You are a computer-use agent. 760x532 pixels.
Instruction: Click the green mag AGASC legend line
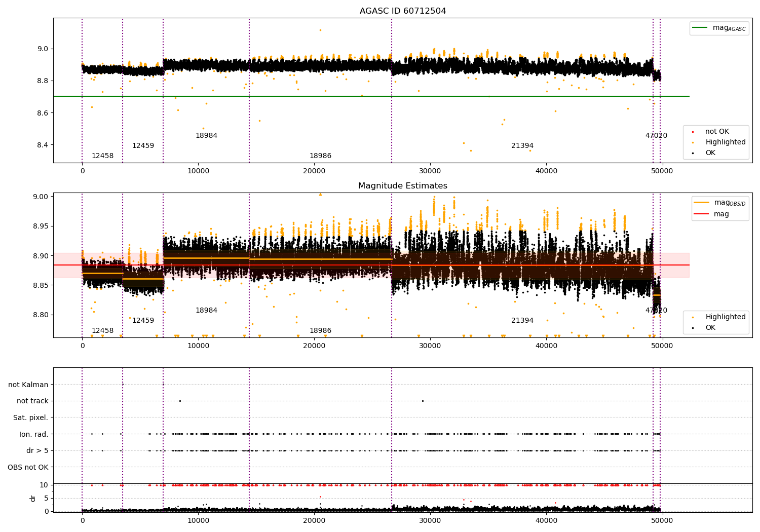700,28
